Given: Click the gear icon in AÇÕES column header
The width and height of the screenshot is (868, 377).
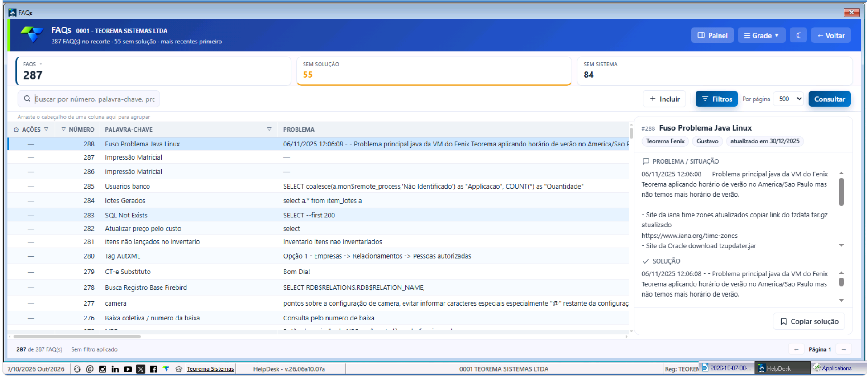Looking at the screenshot, I should [x=16, y=130].
